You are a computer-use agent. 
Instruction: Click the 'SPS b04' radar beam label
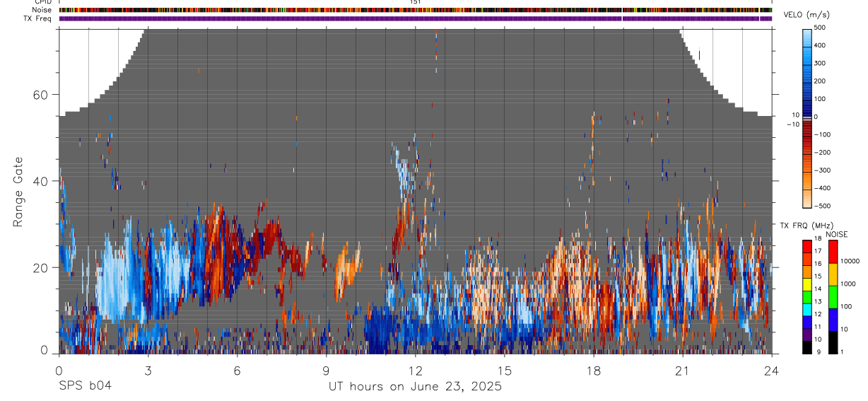(85, 387)
